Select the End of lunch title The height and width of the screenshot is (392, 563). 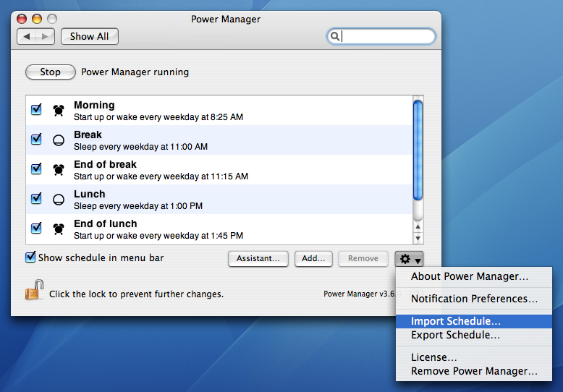[x=105, y=223]
